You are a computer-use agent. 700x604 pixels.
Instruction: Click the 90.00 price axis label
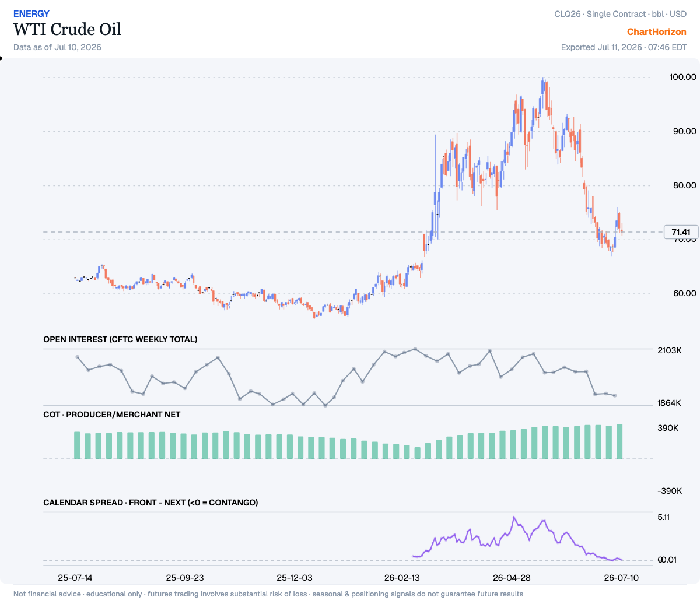[x=684, y=131]
